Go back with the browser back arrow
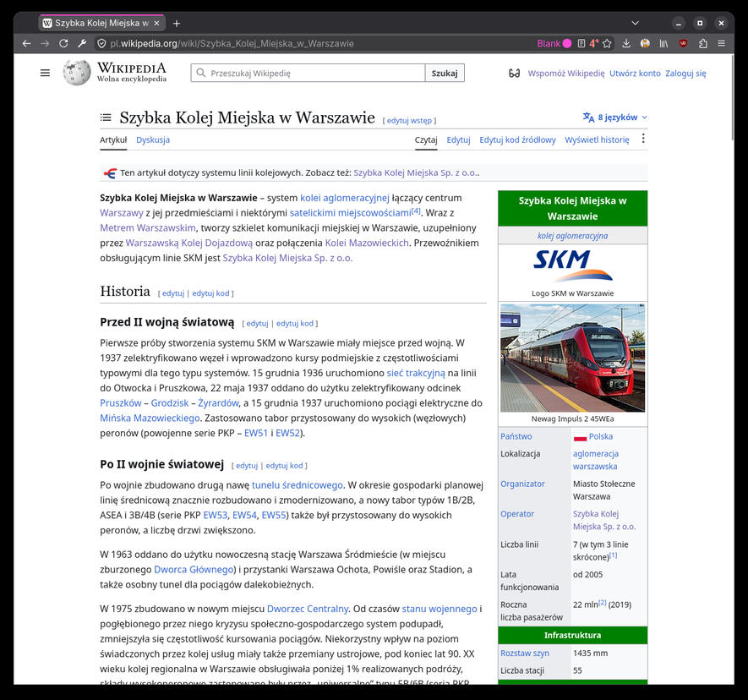 coord(27,43)
